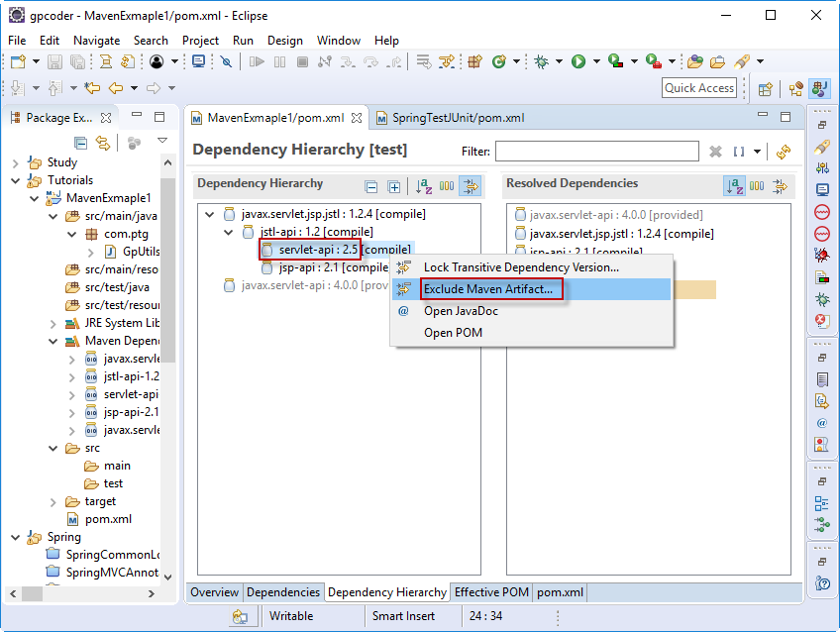Expand all in Dependency Hierarchy panel

tap(393, 186)
